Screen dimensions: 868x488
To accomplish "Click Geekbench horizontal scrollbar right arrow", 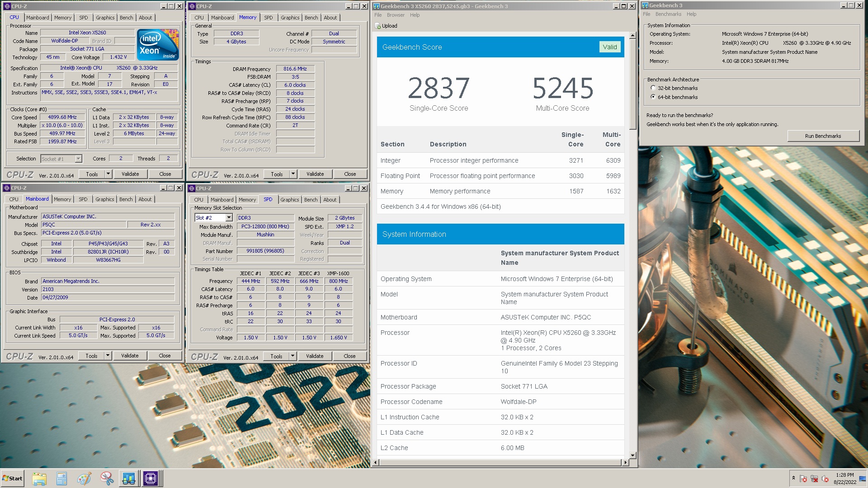I will pos(625,462).
